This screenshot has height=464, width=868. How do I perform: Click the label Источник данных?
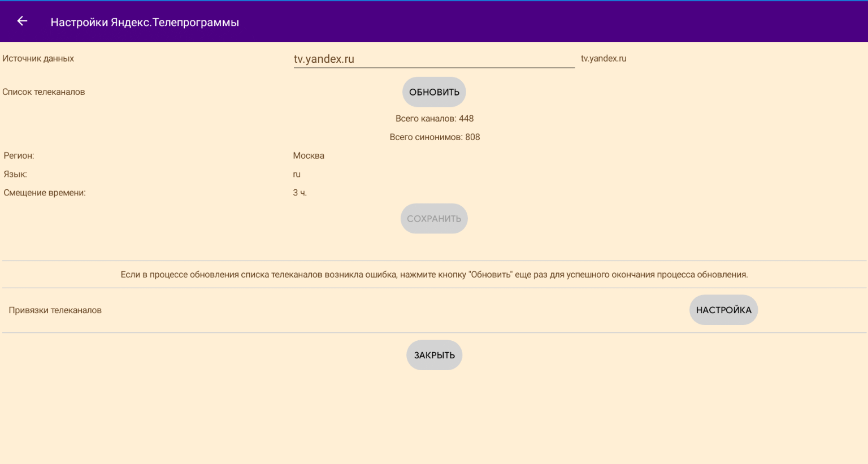click(x=38, y=59)
